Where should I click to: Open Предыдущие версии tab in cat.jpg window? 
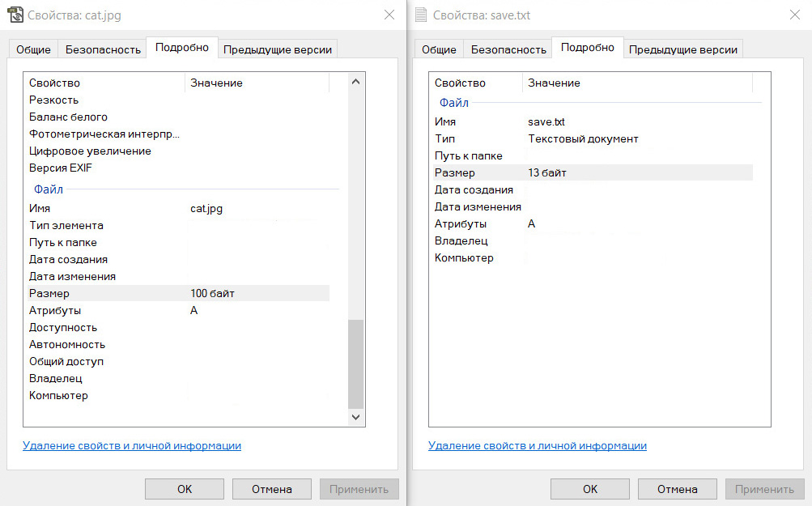click(278, 49)
